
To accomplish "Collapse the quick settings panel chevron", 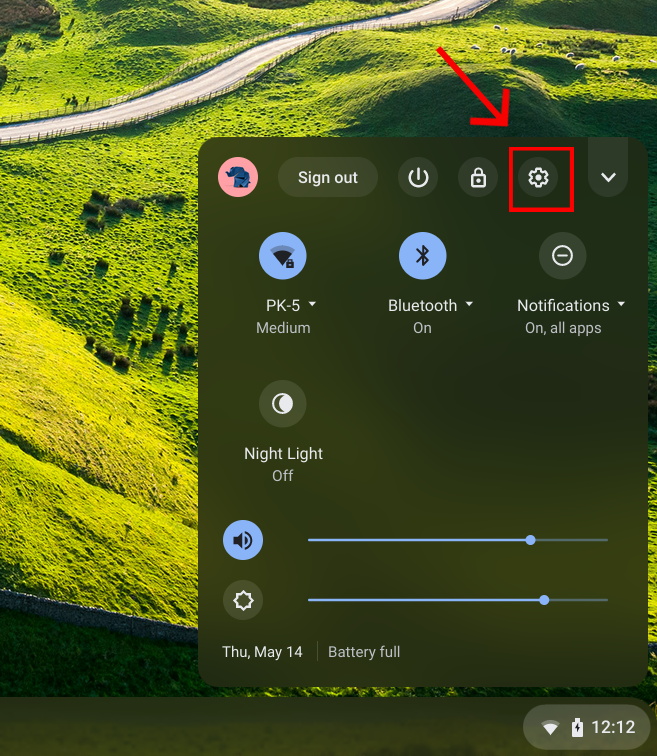I will 608,177.
